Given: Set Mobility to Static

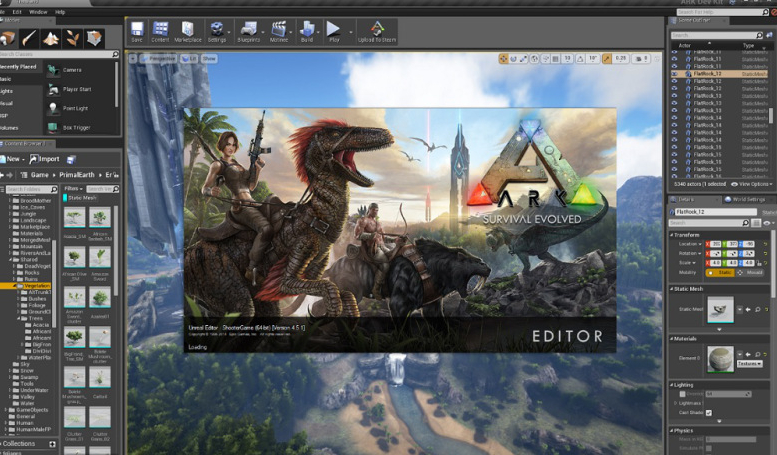Looking at the screenshot, I should coord(719,271).
